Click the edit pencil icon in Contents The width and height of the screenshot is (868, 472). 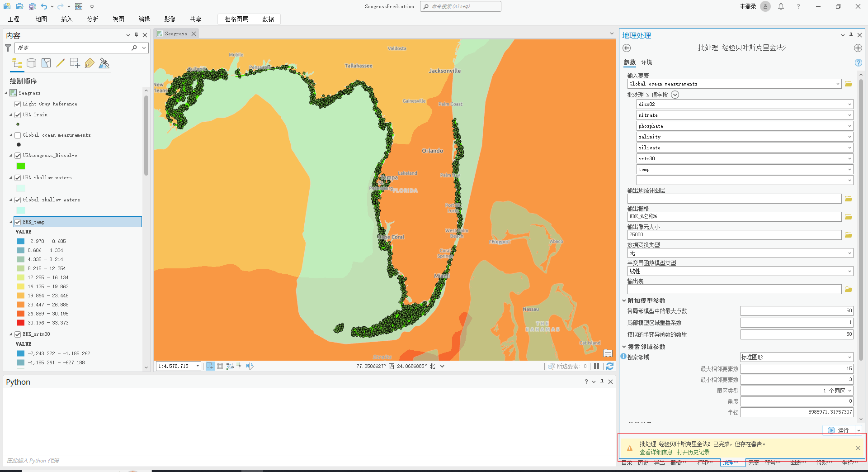[61, 63]
